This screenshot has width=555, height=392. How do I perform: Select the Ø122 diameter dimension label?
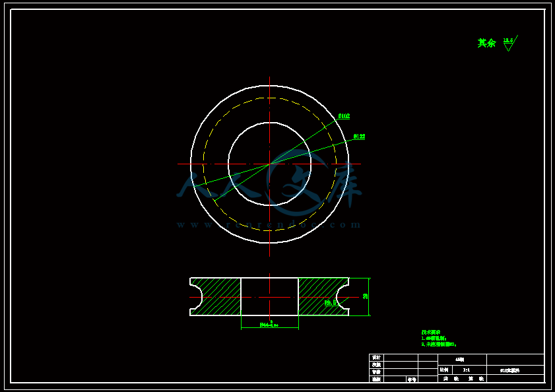[x=359, y=137]
